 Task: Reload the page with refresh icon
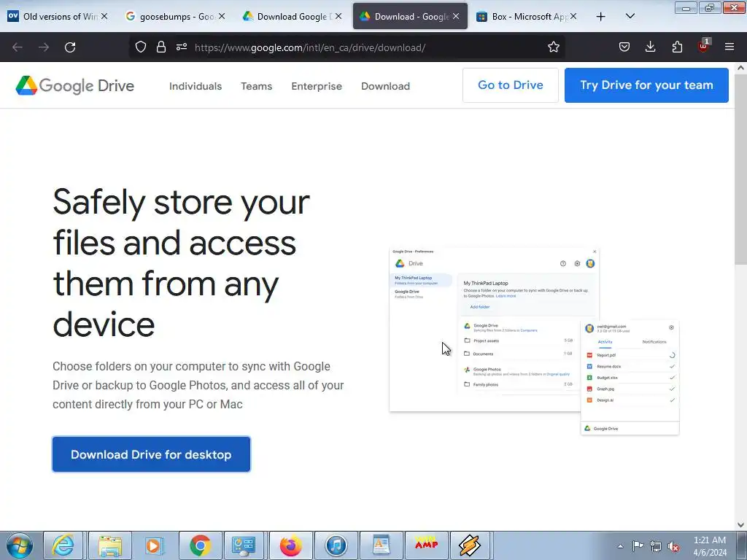[x=70, y=47]
